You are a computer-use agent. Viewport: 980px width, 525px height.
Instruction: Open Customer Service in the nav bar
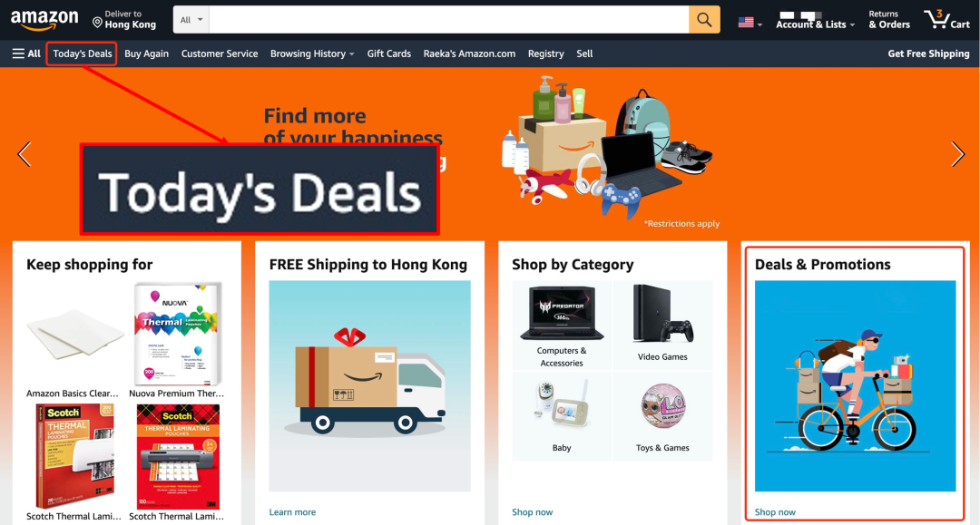[x=220, y=53]
